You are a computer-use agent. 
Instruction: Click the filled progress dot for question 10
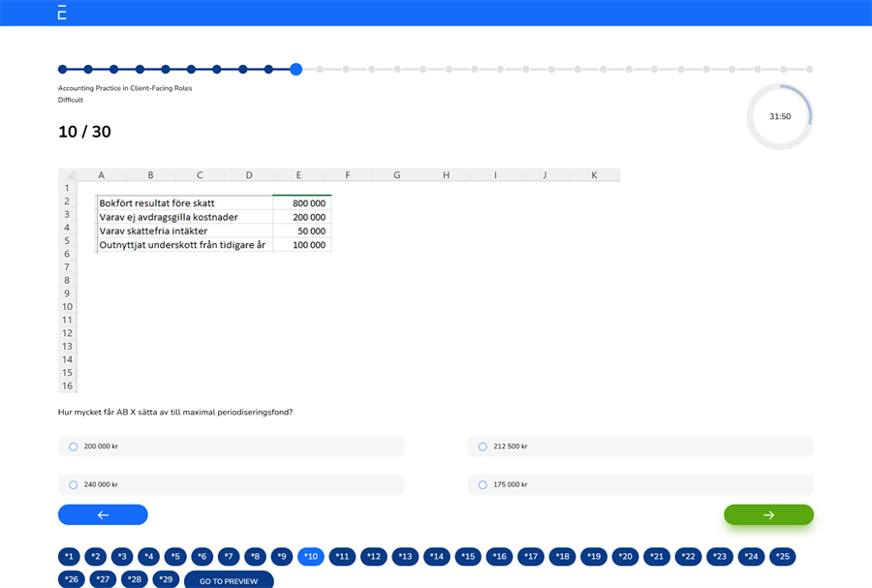pos(295,69)
